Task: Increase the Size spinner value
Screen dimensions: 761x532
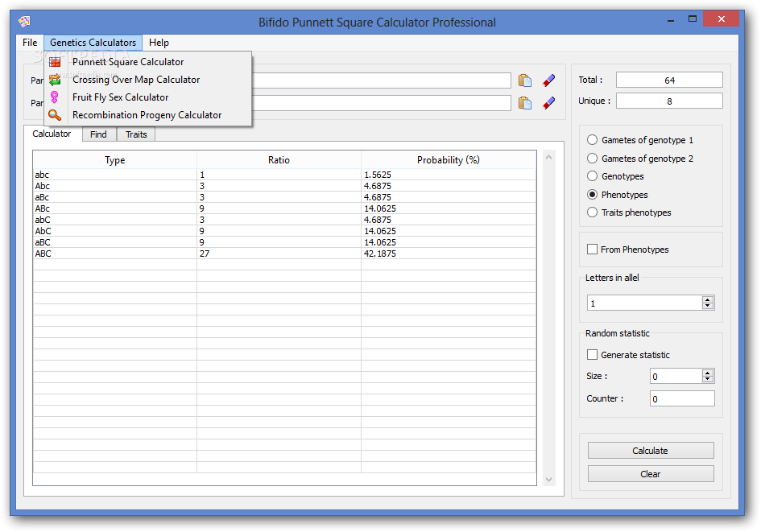Action: point(708,373)
